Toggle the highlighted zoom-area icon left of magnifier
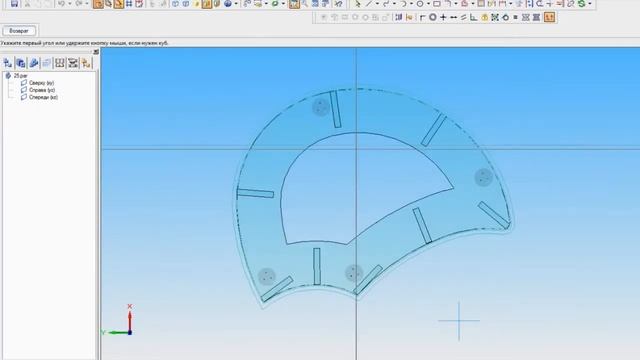This screenshot has height=360, width=640. click(x=294, y=4)
